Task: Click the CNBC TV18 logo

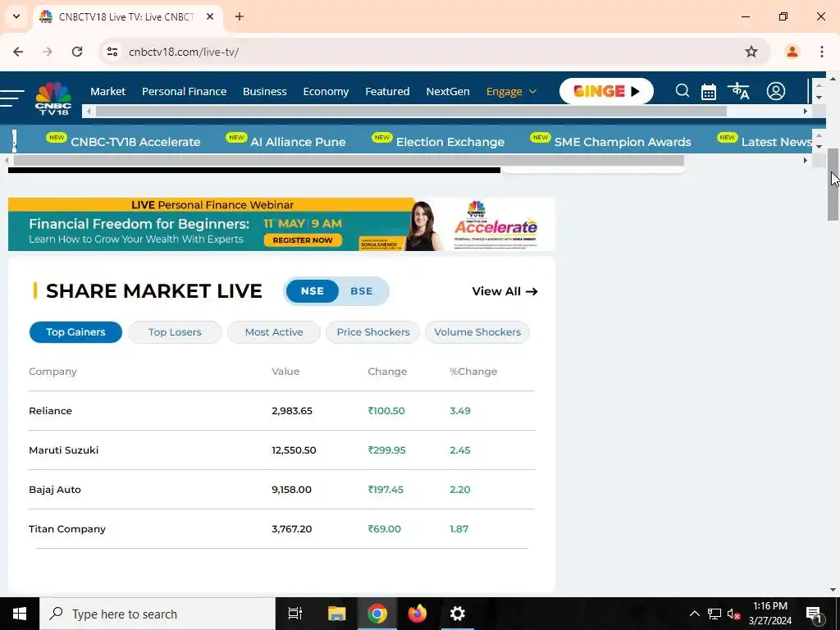Action: point(53,98)
